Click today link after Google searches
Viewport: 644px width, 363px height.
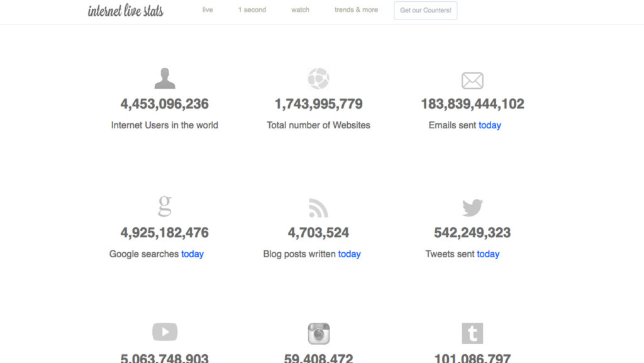[x=192, y=254]
